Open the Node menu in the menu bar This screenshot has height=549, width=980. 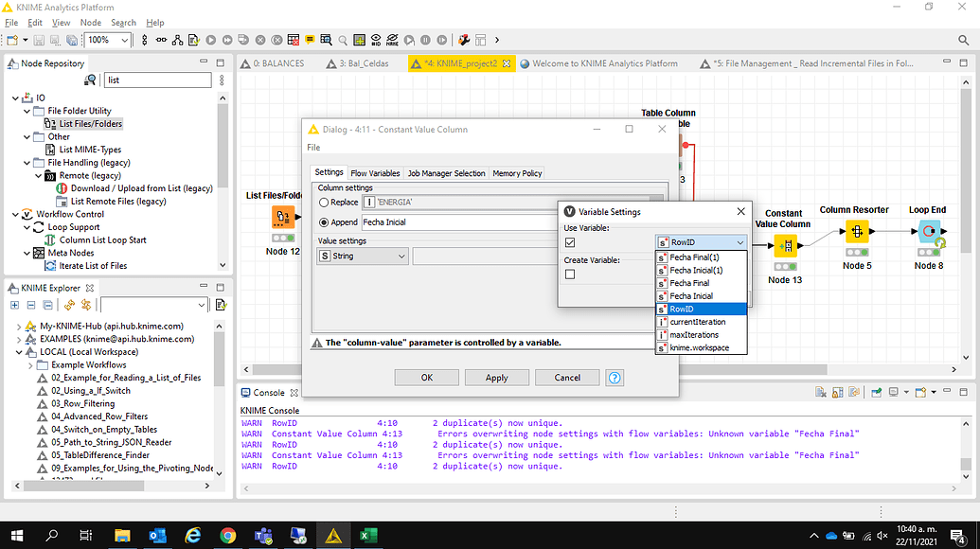tap(90, 22)
